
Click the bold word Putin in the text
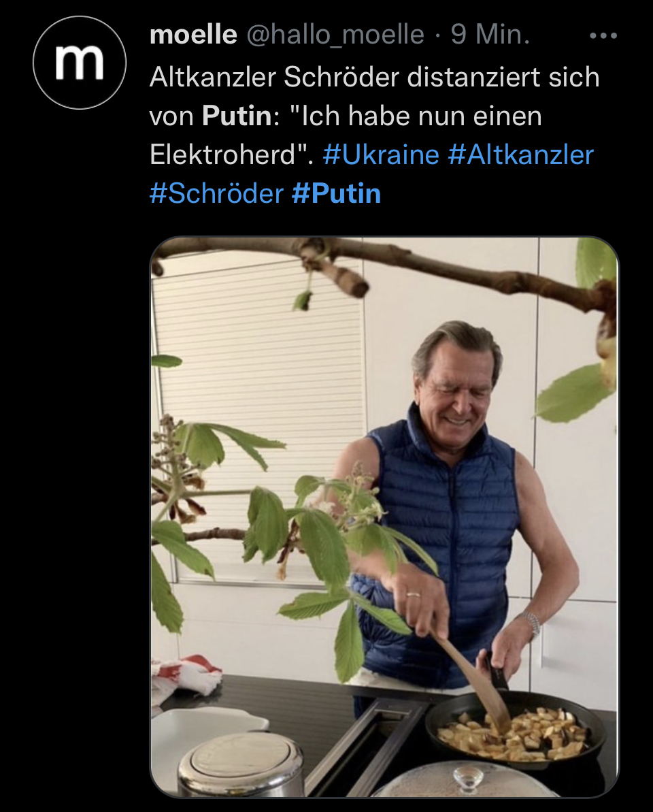click(x=237, y=116)
